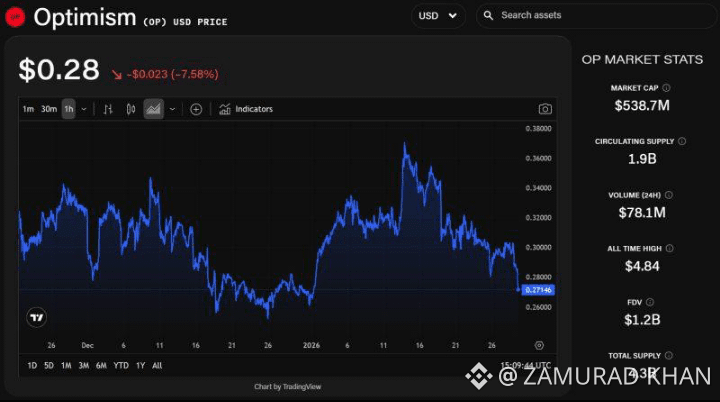This screenshot has height=402, width=720.
Task: Take a chart snapshot with camera icon
Action: pos(545,109)
